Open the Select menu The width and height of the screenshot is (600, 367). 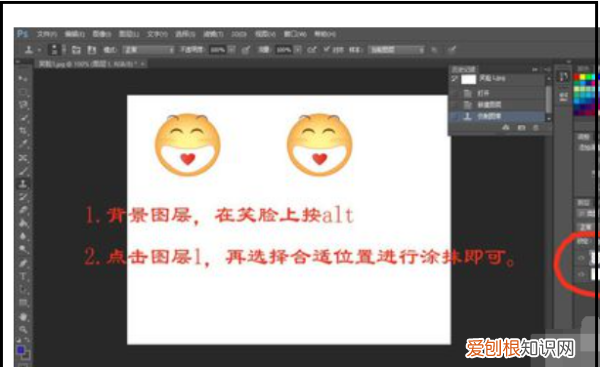tap(185, 34)
